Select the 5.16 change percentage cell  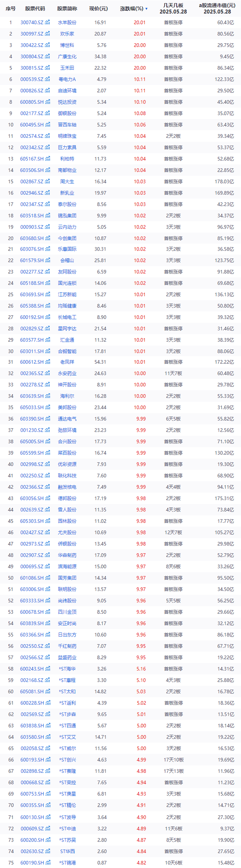141,669
